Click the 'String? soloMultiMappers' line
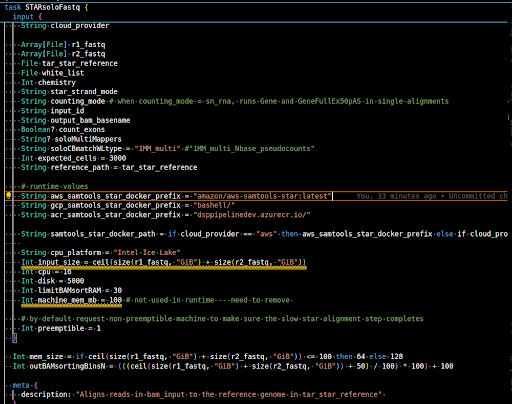Viewport: 512px width, 404px height. 71,139
